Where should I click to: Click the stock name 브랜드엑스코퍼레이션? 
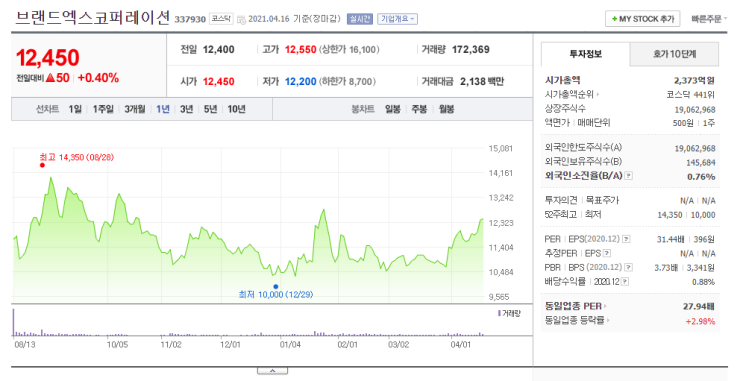coord(92,18)
